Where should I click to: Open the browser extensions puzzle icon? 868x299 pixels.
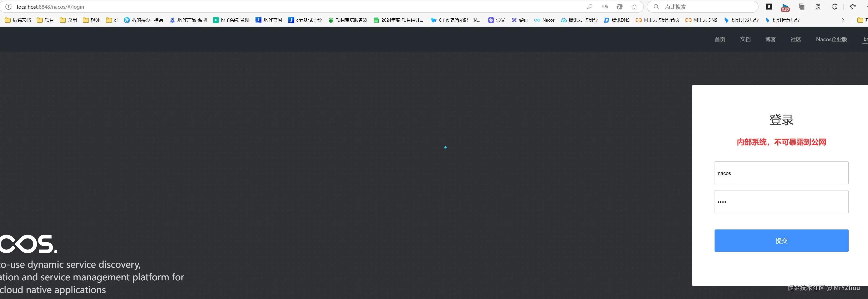tap(834, 7)
